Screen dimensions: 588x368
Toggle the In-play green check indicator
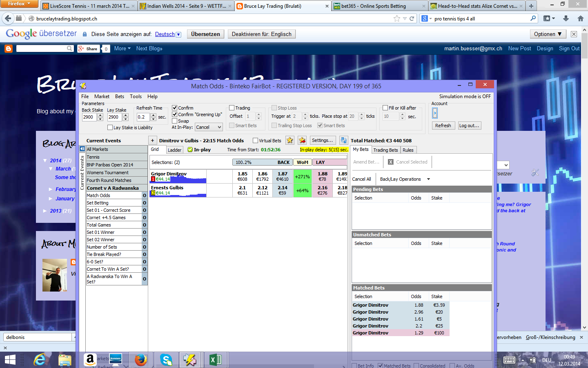click(x=190, y=150)
